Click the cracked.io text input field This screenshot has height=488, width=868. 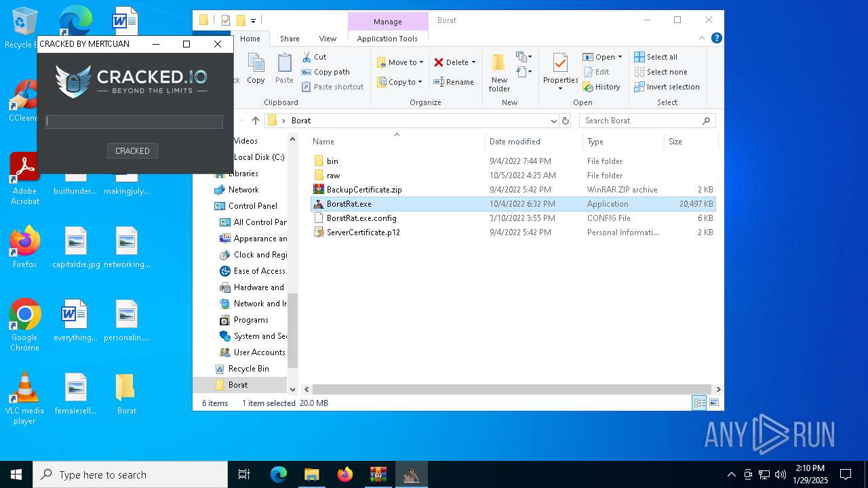(x=134, y=122)
